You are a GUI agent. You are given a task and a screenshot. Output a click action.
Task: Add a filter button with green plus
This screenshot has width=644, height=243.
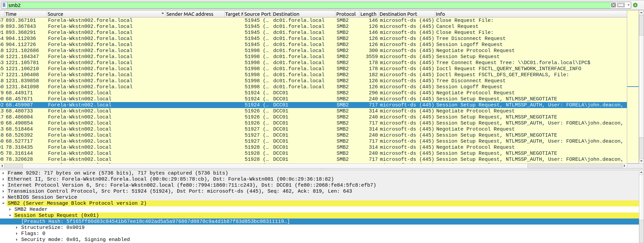click(x=635, y=5)
